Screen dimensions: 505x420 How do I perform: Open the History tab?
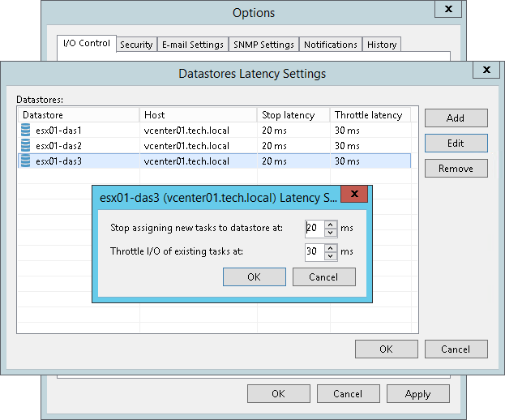pyautogui.click(x=382, y=45)
